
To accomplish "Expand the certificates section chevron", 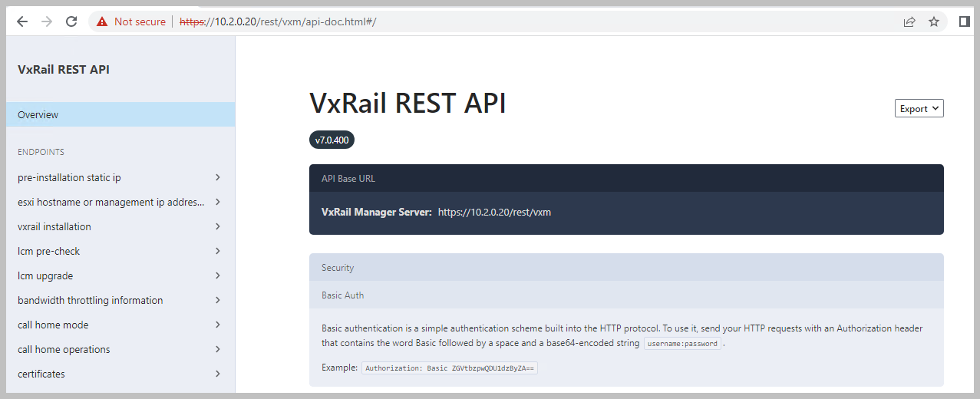I will pyautogui.click(x=218, y=374).
